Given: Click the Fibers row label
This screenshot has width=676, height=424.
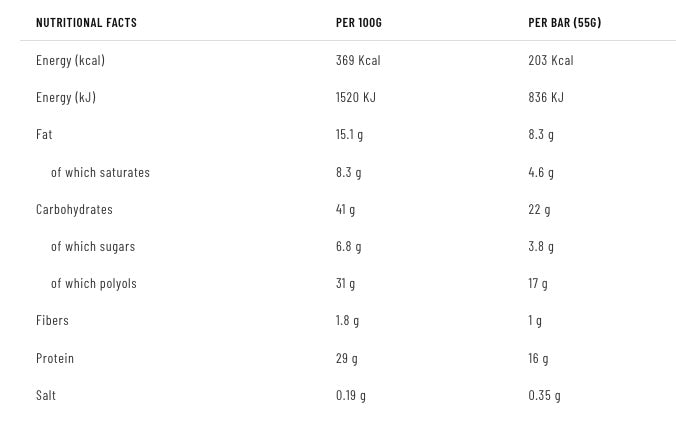Looking at the screenshot, I should (52, 320).
